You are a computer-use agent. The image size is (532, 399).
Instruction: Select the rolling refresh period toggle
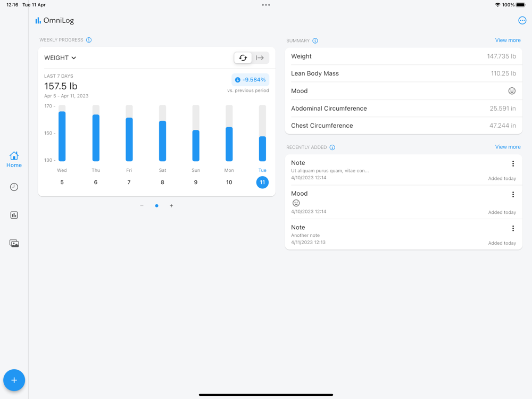pos(243,57)
